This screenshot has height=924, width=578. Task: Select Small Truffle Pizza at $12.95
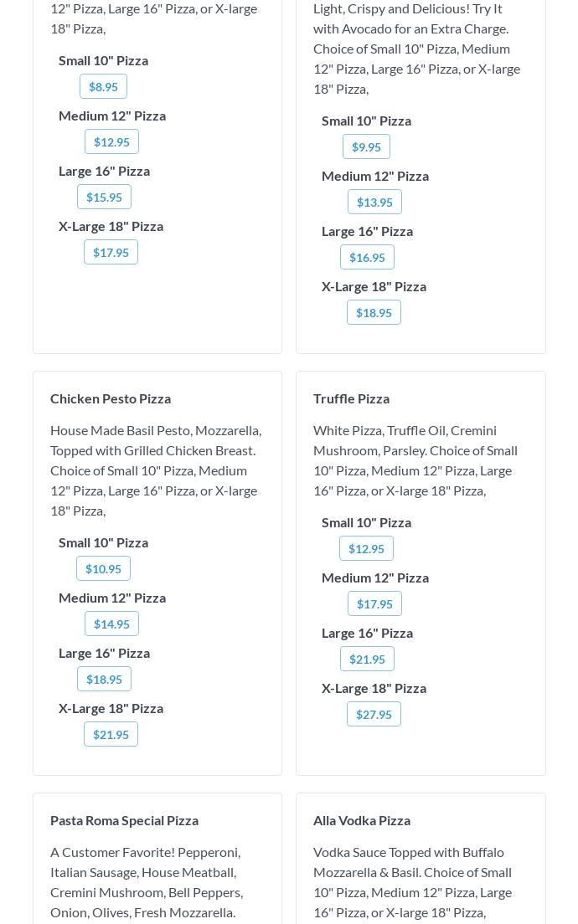[366, 548]
